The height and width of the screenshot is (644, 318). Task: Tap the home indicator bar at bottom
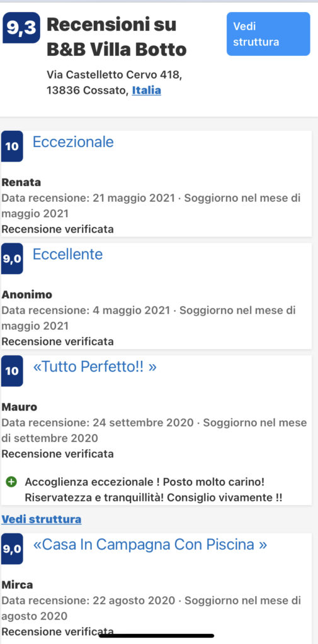[156, 636]
